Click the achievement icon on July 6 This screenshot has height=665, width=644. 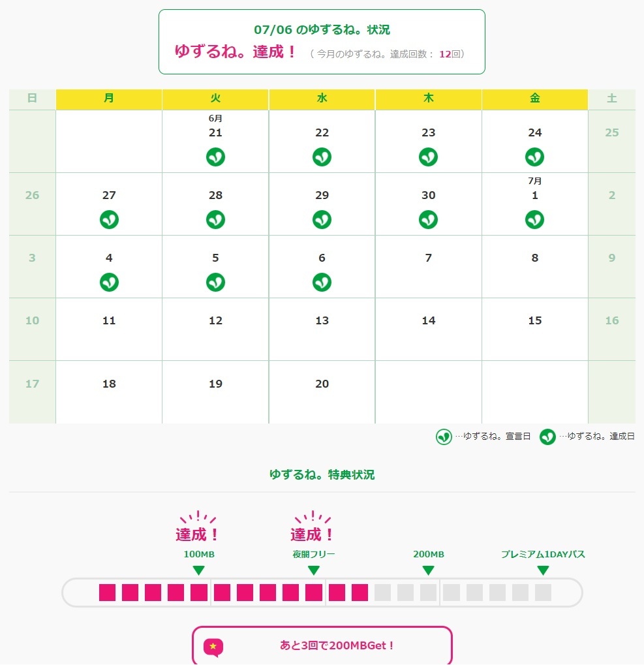pyautogui.click(x=322, y=282)
